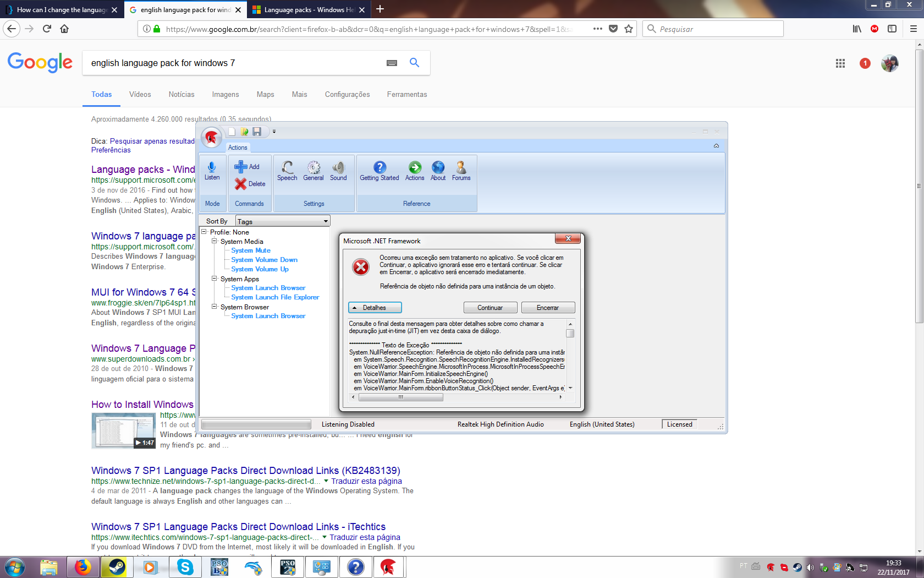Screen dimensions: 924x578
Task: Reload the current page in Firefox
Action: [x=47, y=29]
